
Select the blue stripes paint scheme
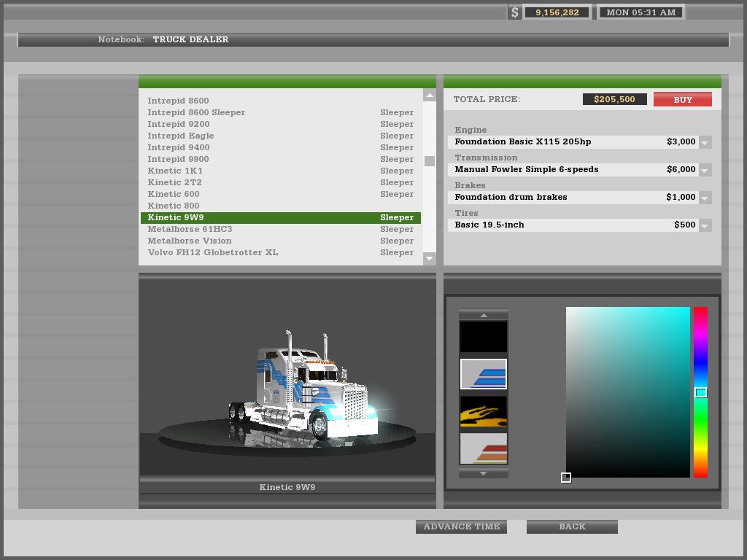pyautogui.click(x=483, y=374)
